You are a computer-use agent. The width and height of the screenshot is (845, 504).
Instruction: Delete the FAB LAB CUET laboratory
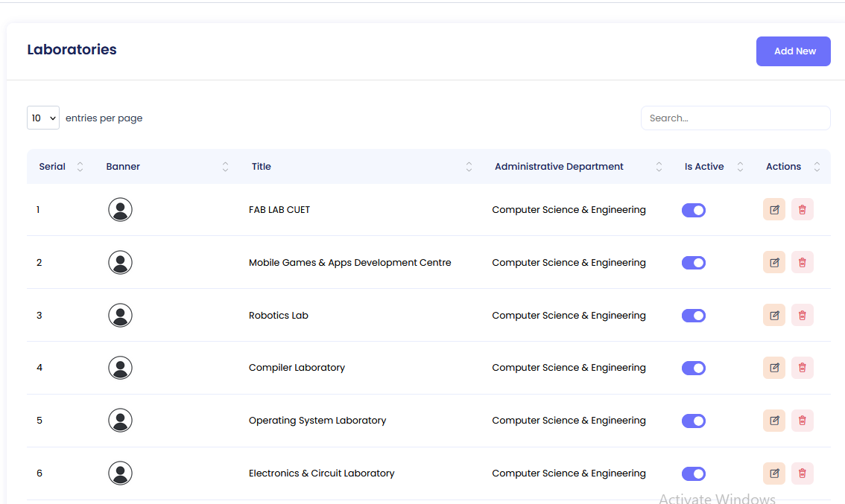point(802,210)
